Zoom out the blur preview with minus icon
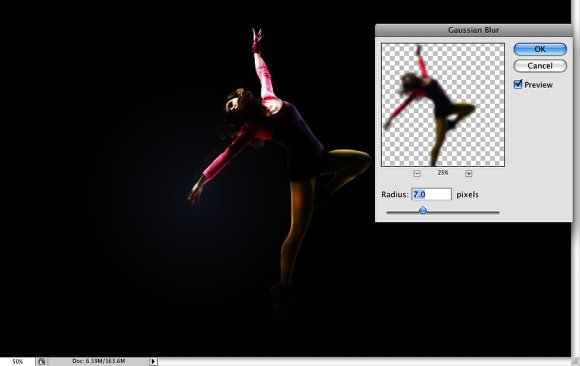Image resolution: width=580 pixels, height=366 pixels. coord(417,173)
